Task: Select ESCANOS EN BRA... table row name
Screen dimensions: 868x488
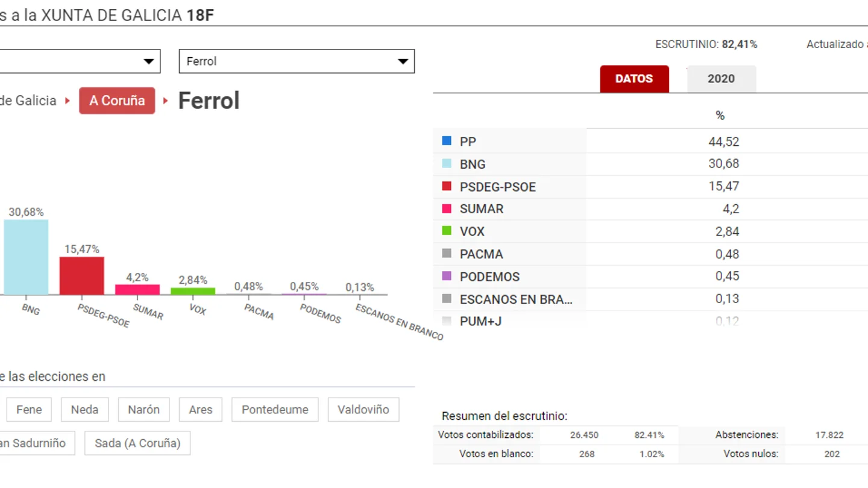Action: point(516,299)
